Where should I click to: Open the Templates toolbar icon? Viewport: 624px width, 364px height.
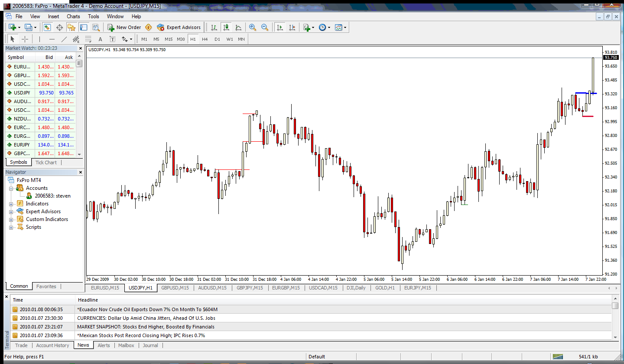point(338,27)
